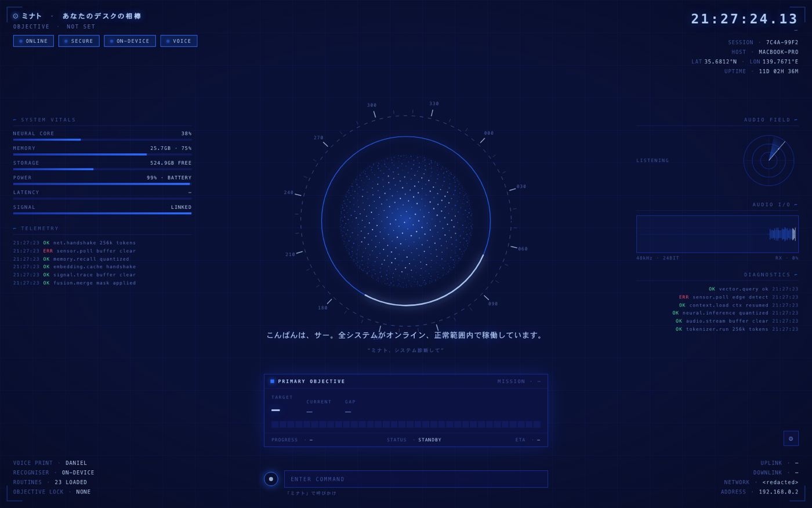This screenshot has height=508, width=812.
Task: Toggle the ONLINE status chip
Action: [34, 41]
